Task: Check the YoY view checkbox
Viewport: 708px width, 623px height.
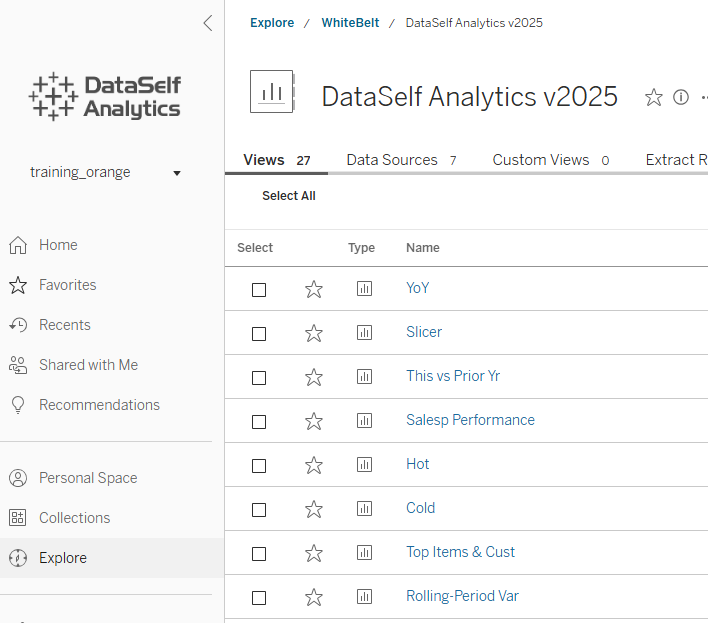Action: [x=259, y=290]
